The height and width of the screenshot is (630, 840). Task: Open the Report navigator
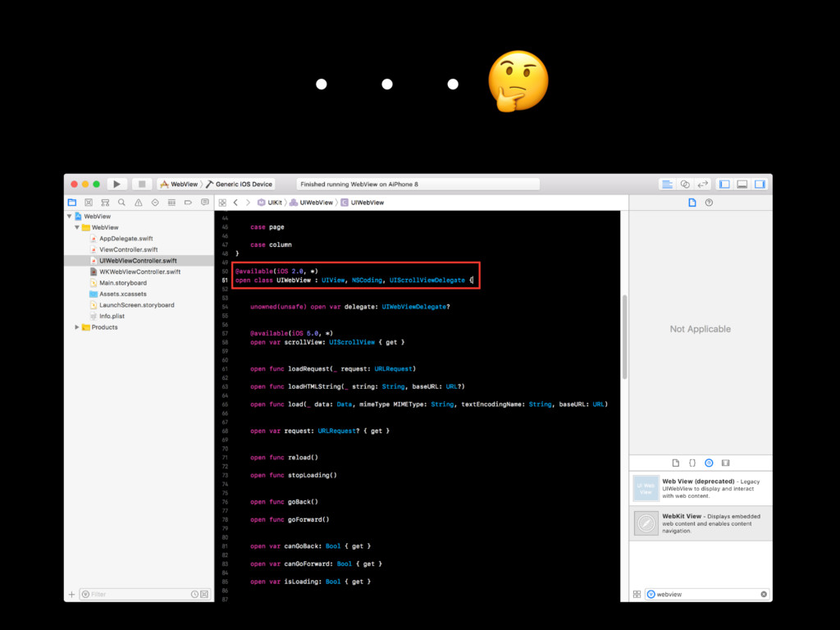pyautogui.click(x=204, y=203)
